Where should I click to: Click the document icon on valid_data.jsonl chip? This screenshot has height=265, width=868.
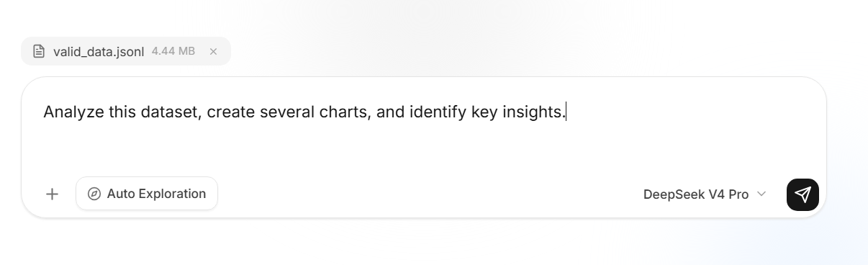coord(39,52)
